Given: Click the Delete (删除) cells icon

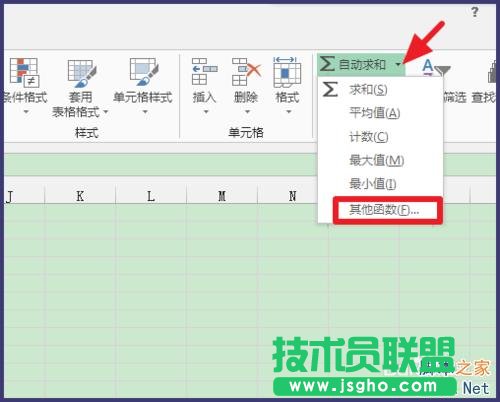Looking at the screenshot, I should pos(246,72).
